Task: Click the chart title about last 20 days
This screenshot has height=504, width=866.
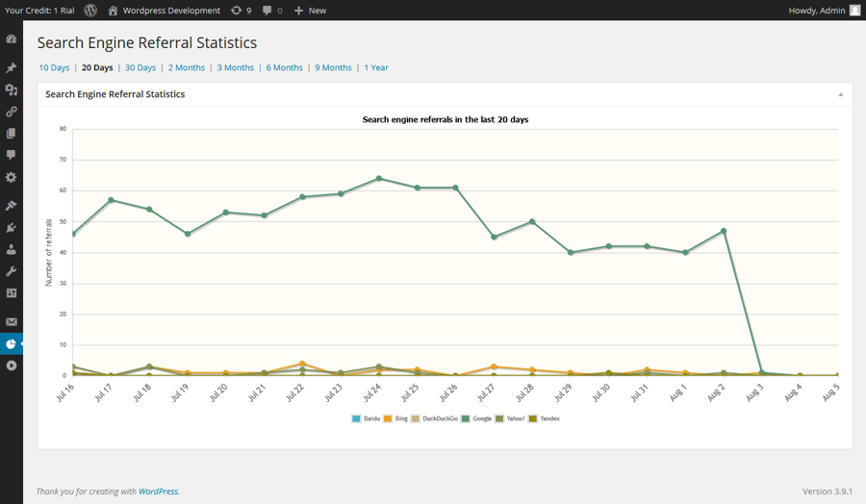Action: click(x=446, y=119)
